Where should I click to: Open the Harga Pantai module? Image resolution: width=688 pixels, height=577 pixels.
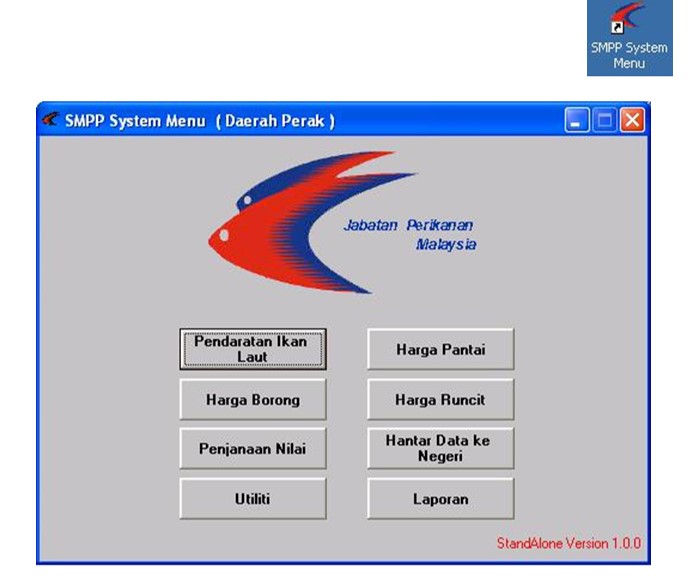(441, 349)
